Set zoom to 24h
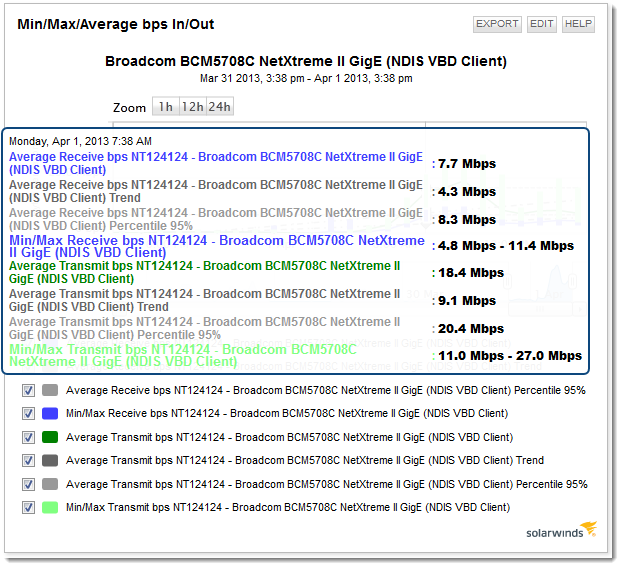Viewport: 622px width, 568px height. point(220,106)
